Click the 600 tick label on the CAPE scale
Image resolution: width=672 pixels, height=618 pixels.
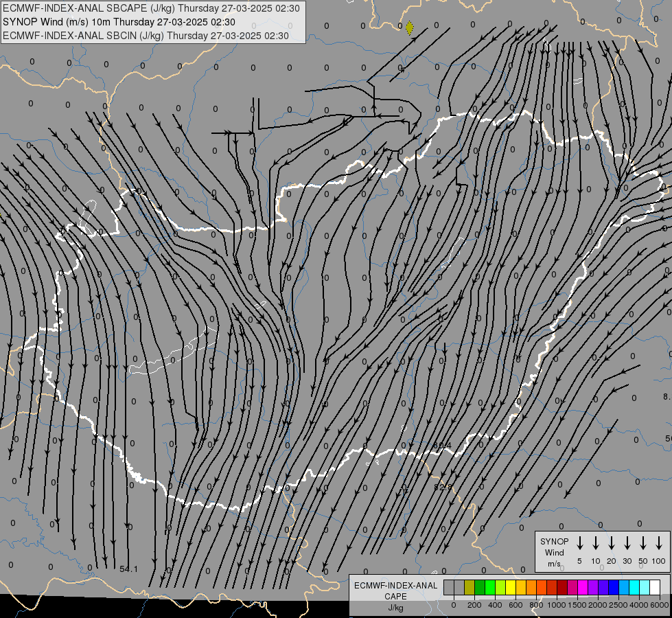coord(515,605)
